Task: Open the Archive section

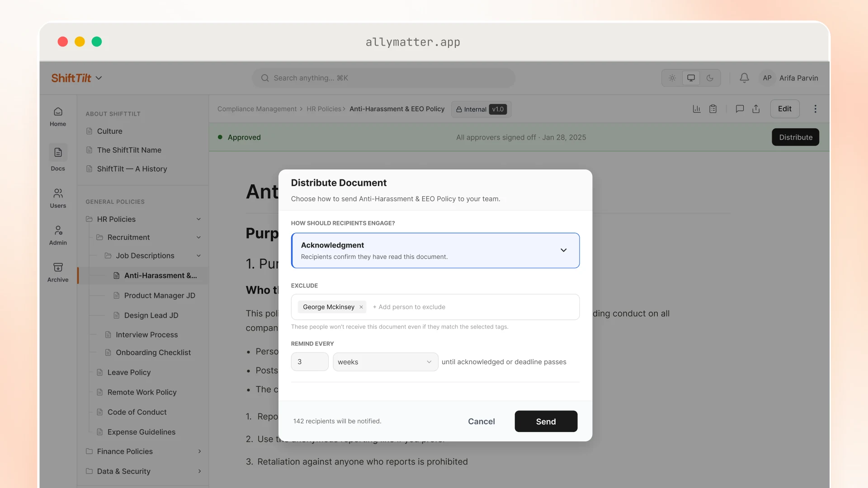Action: (58, 272)
